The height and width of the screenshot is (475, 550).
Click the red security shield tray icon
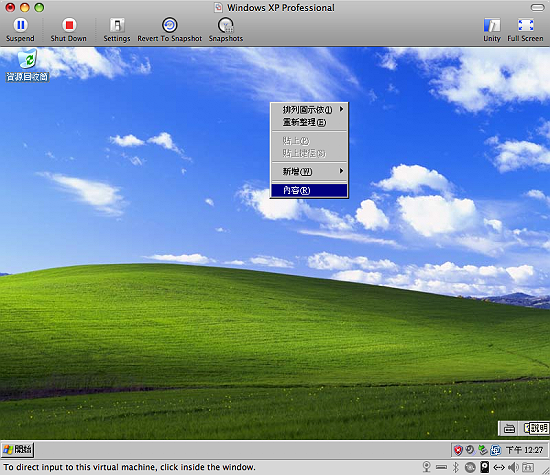tap(458, 450)
